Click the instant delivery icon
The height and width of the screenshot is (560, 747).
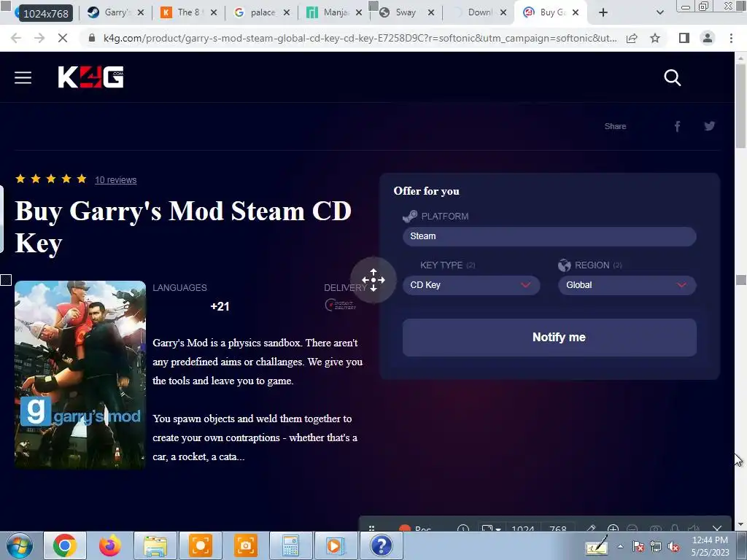[340, 305]
